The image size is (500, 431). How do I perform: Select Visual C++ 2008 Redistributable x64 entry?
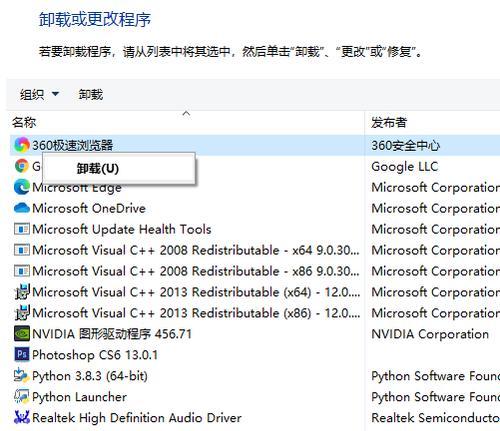pos(196,250)
